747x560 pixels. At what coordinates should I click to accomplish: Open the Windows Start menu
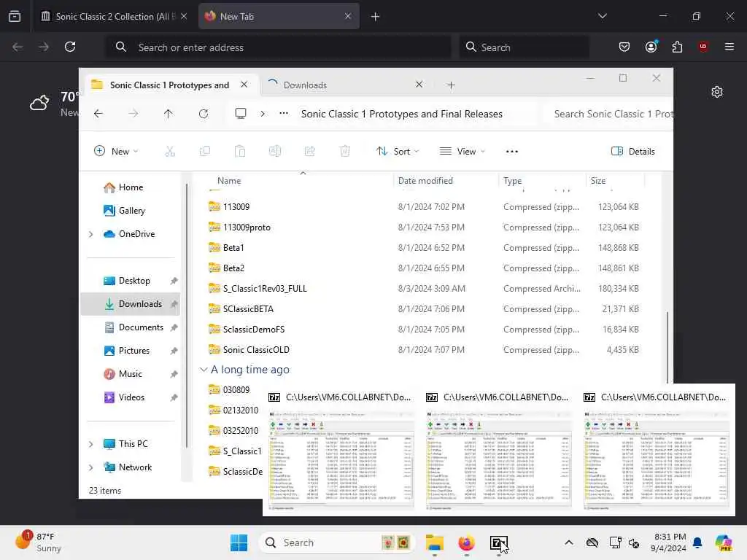[239, 542]
